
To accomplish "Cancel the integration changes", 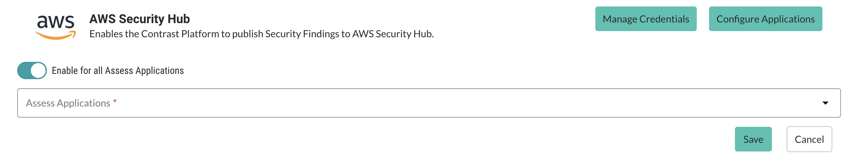I will coord(809,139).
